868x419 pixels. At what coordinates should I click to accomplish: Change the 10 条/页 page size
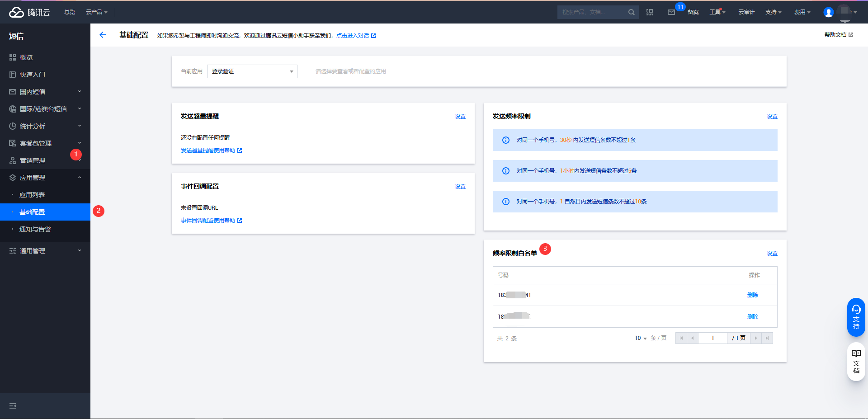coord(641,338)
